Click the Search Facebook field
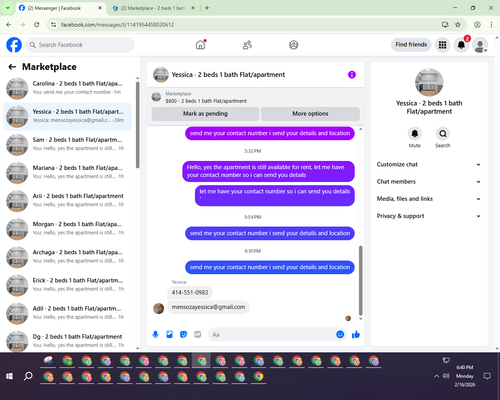 coord(80,45)
